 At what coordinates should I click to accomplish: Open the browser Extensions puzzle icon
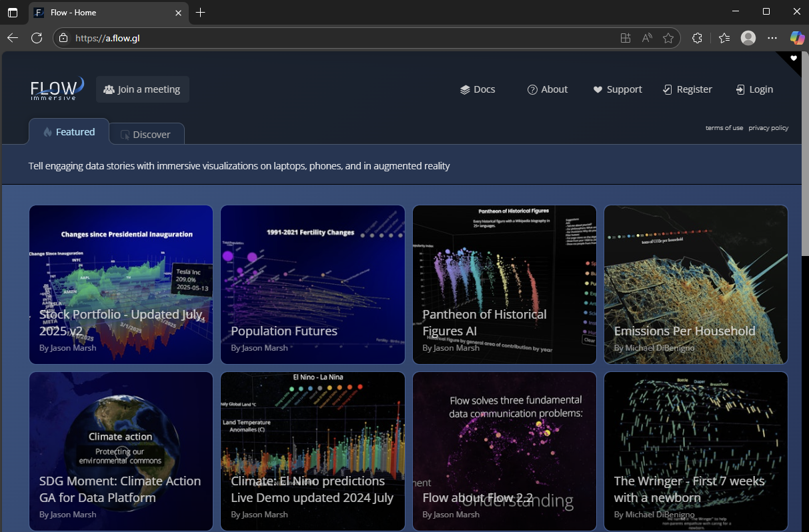point(697,38)
